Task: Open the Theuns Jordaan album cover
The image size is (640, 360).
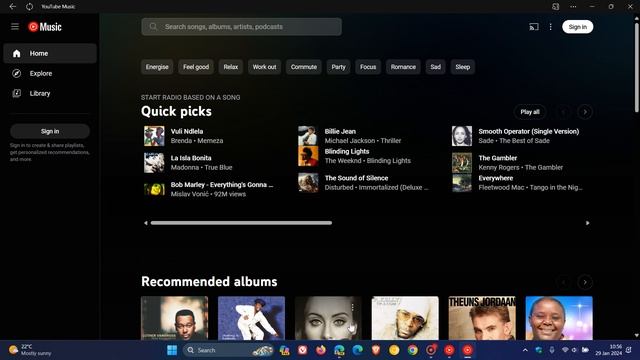Action: click(482, 318)
